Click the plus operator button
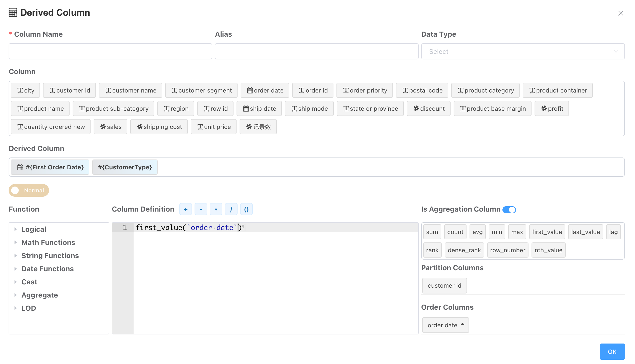This screenshot has width=635, height=364. 185,209
